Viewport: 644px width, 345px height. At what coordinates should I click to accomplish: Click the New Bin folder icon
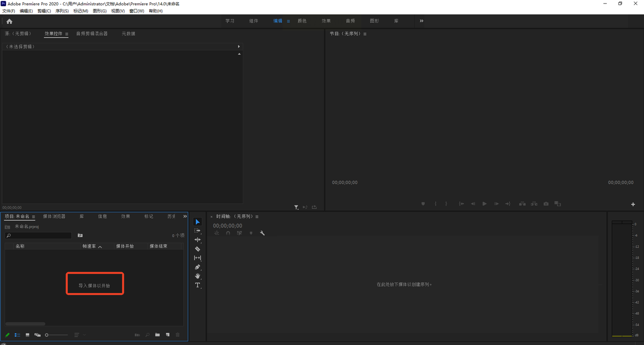tap(157, 335)
